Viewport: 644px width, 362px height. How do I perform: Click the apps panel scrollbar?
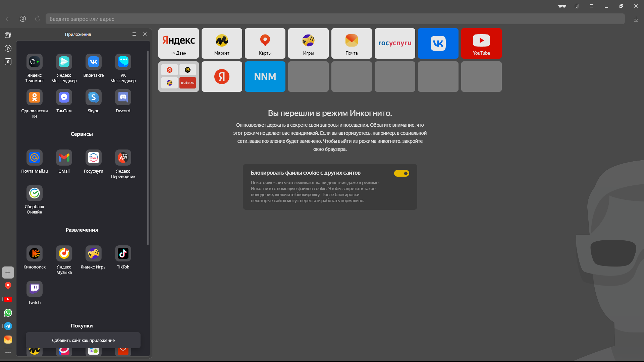click(148, 147)
